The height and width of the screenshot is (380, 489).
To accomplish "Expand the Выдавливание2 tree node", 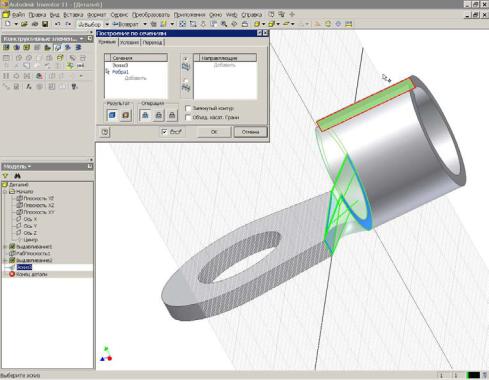I will point(5,260).
